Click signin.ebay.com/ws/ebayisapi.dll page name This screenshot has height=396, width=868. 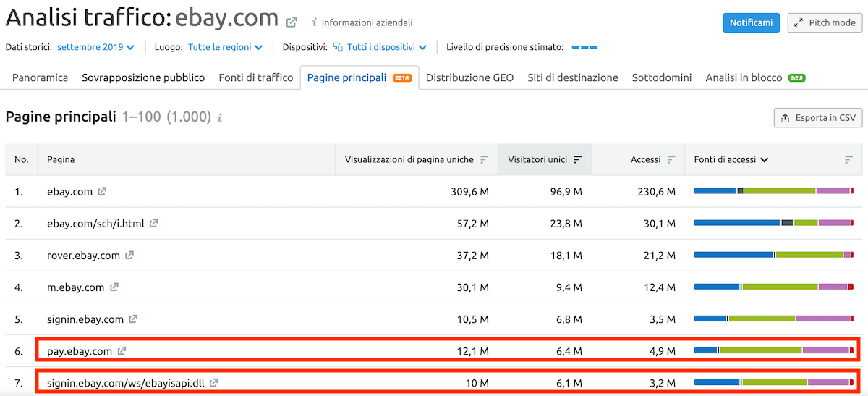(x=126, y=383)
